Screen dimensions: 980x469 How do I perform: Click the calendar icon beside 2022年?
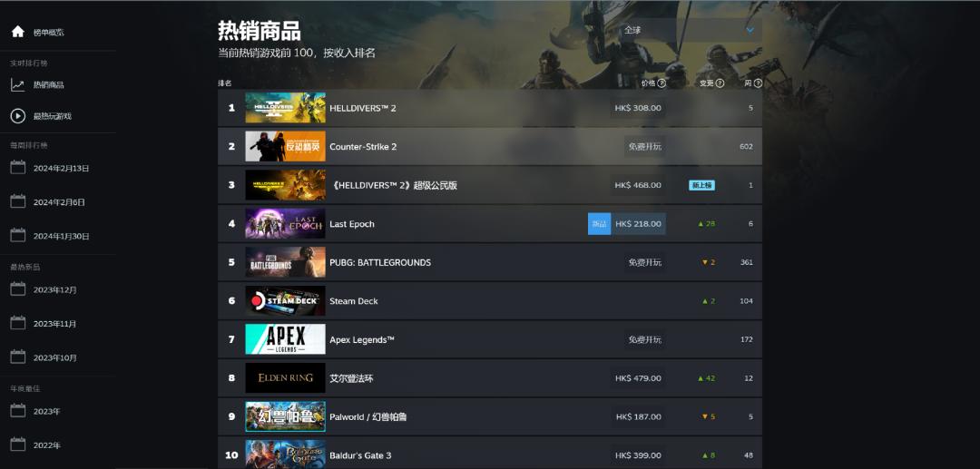17,445
